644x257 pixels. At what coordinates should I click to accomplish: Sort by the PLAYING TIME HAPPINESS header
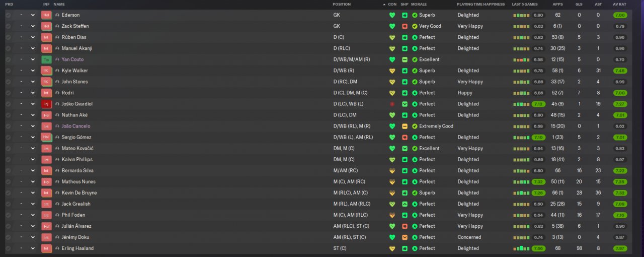pos(480,4)
